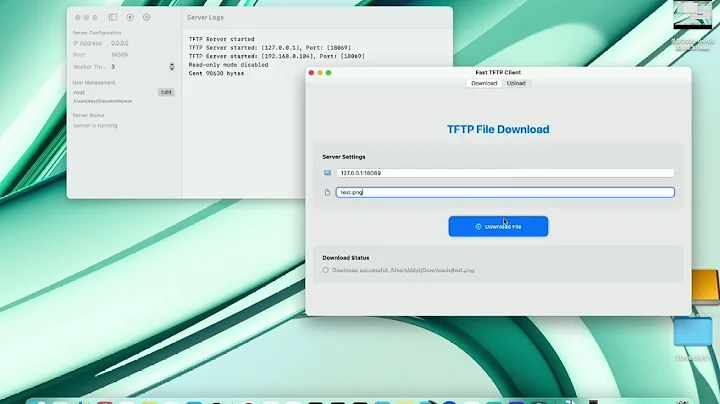Click the 'Sent 90630 bytes' log line
The width and height of the screenshot is (720, 404).
click(x=216, y=73)
